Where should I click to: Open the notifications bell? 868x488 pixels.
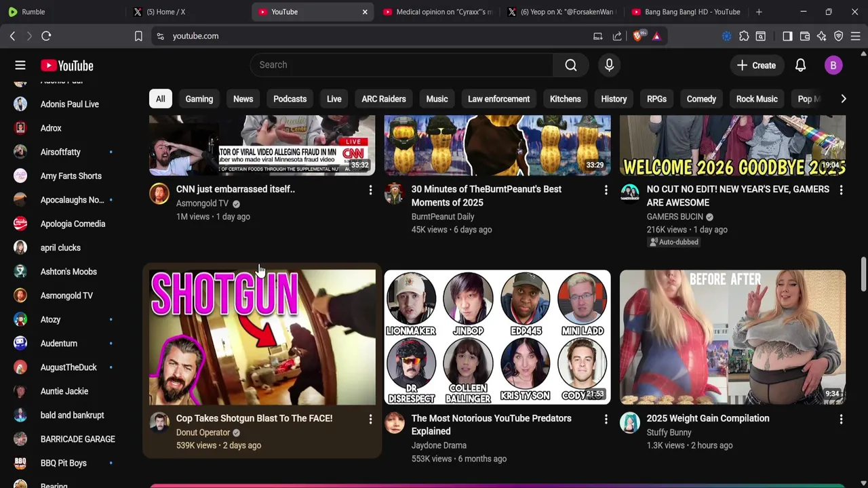[800, 65]
